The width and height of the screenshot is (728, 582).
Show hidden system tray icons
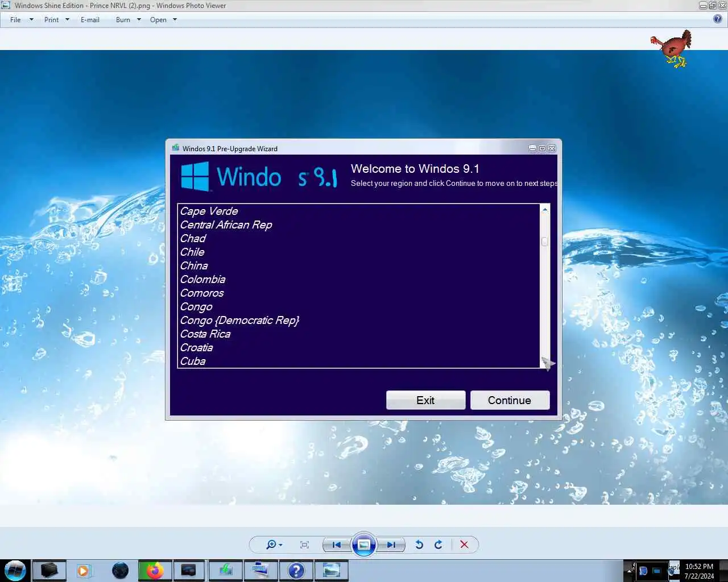(630, 570)
